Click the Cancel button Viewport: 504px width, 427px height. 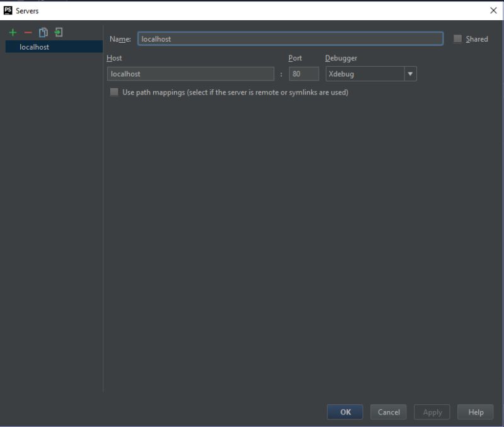[x=388, y=412]
